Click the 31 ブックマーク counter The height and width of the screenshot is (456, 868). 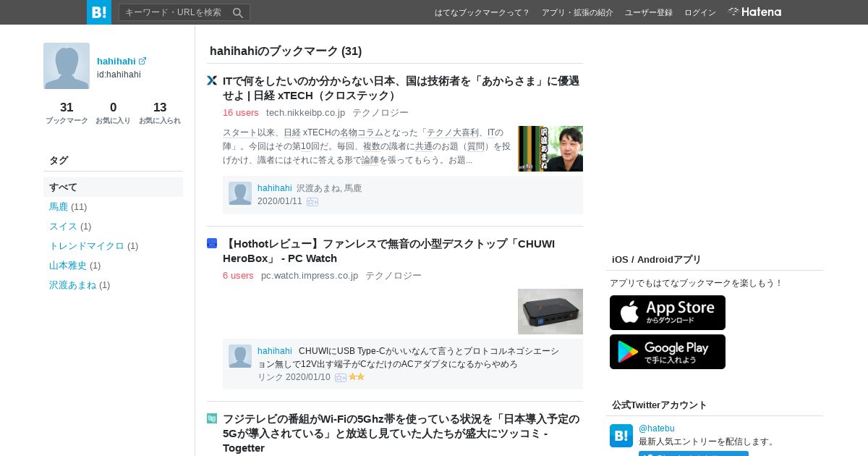(x=67, y=113)
